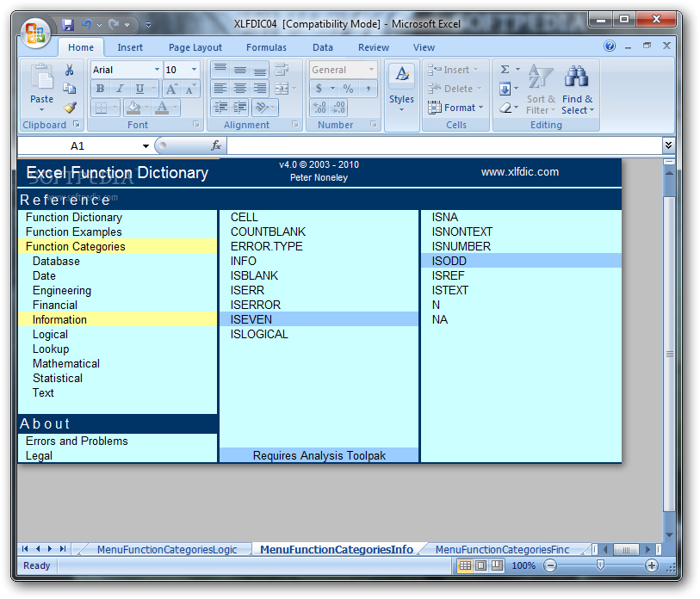Align text left
700x599 pixels.
[220, 89]
